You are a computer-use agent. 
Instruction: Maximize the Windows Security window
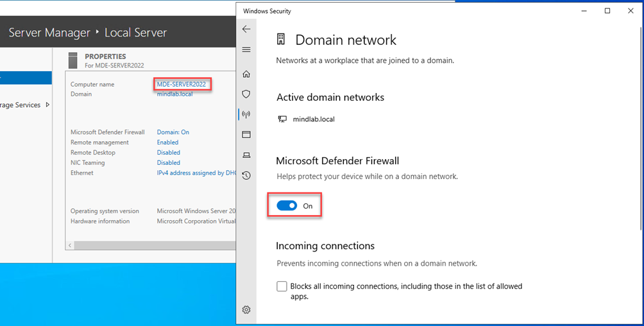tap(607, 11)
